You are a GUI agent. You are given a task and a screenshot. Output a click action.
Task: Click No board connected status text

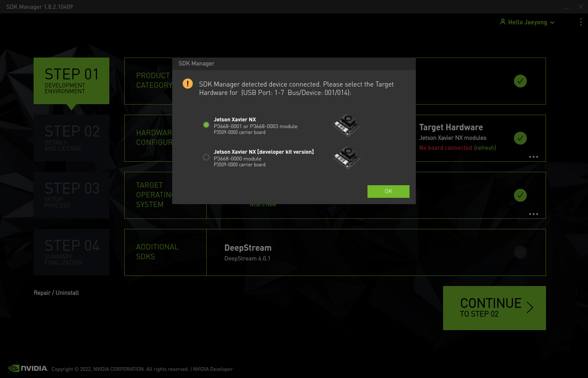446,148
